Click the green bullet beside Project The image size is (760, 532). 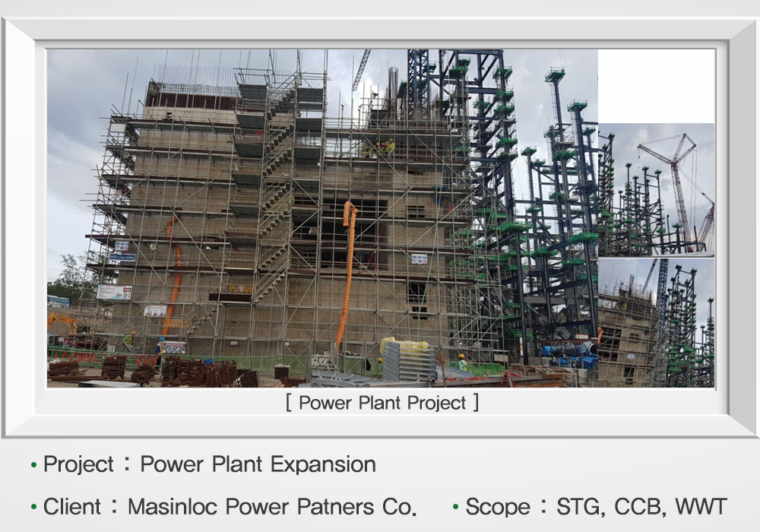[33, 465]
